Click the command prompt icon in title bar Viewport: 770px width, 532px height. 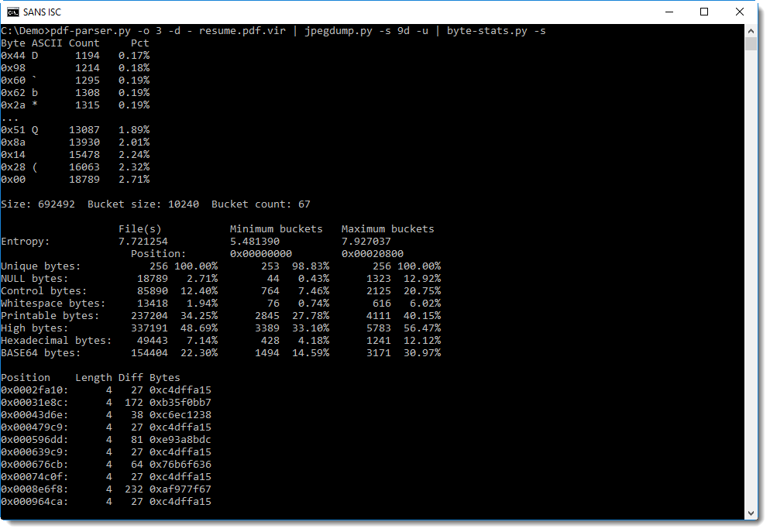13,12
